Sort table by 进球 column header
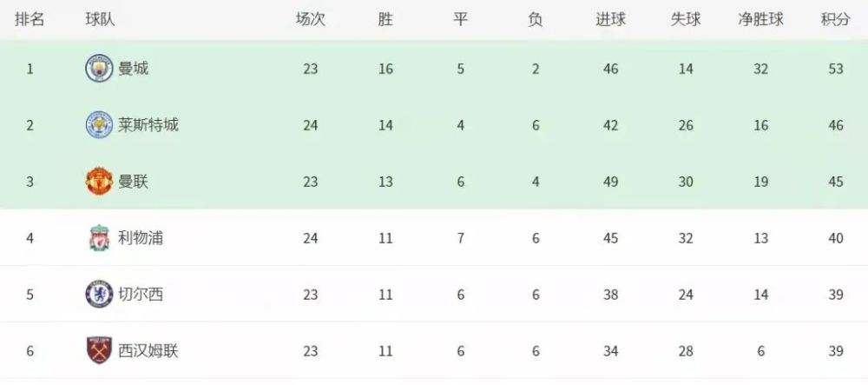Screen dimensions: 868x385 (610, 20)
